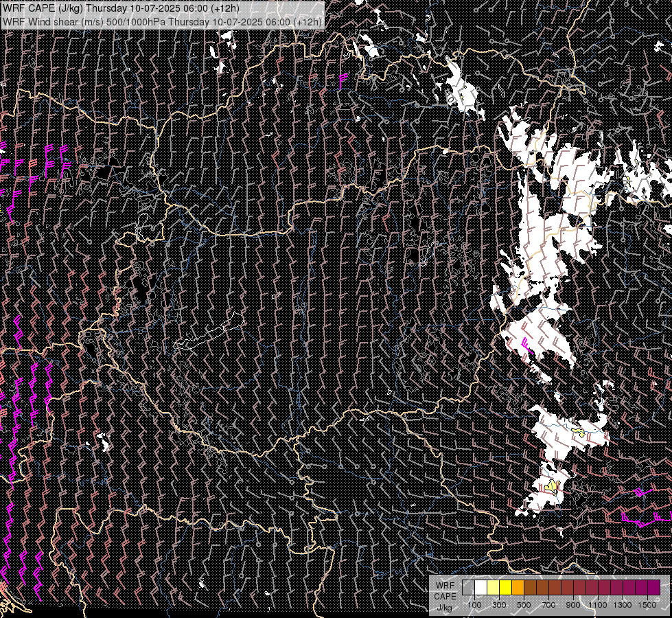This screenshot has width=672, height=618.
Task: Click the 100 legend value
Action: pos(474,605)
